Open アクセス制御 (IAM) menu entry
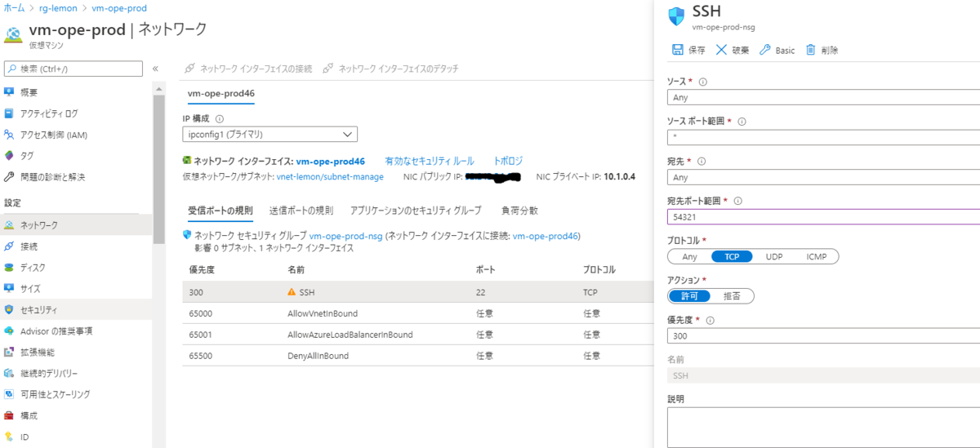 point(53,135)
